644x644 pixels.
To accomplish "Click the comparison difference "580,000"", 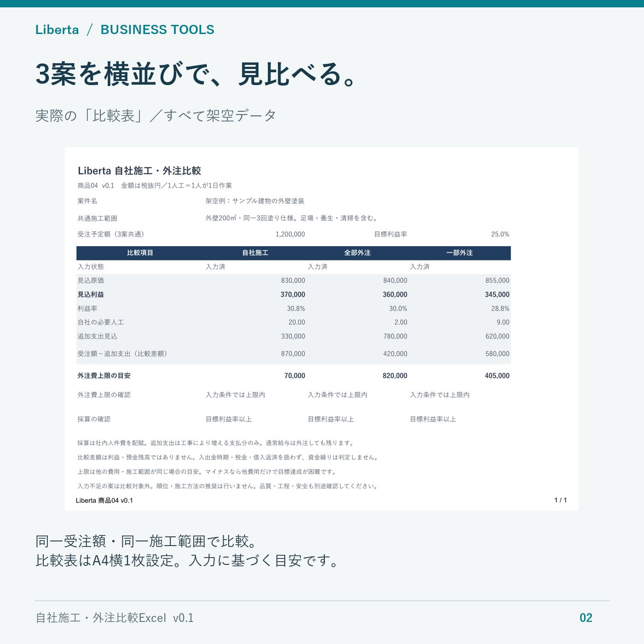I will click(497, 354).
